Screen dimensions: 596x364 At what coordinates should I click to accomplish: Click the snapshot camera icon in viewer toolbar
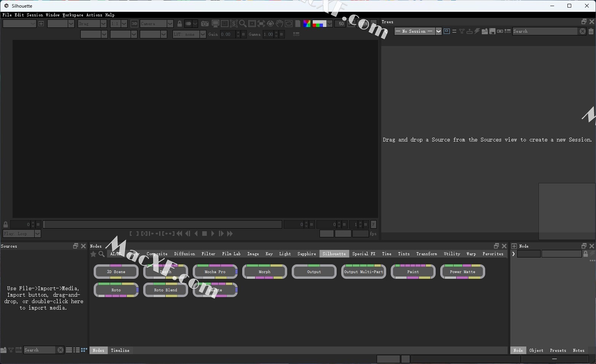(205, 24)
